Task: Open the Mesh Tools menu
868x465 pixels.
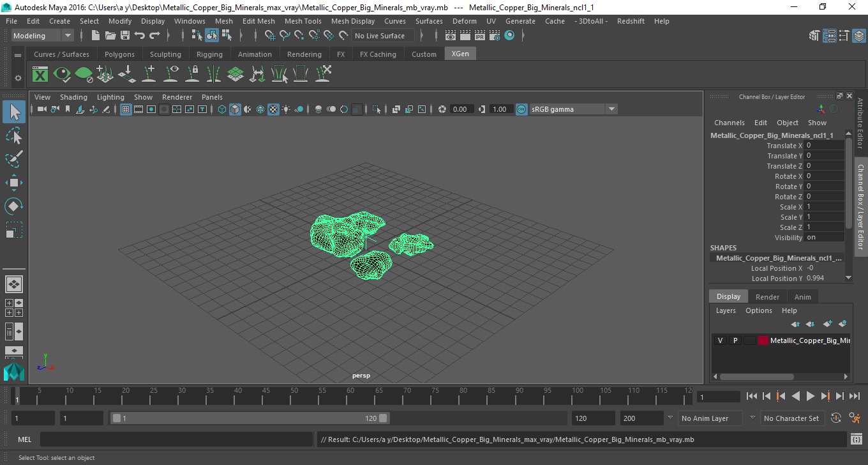Action: click(x=303, y=21)
